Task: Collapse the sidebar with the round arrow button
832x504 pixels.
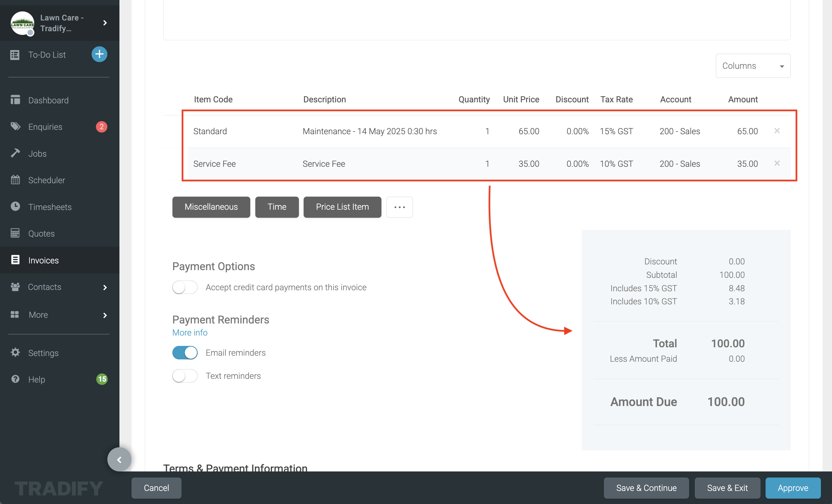Action: click(119, 459)
